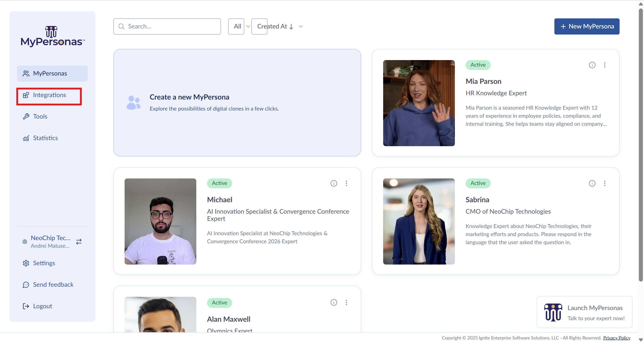Screen dimensions: 644x343
Task: Click the Mia Parson name heading
Action: click(483, 81)
